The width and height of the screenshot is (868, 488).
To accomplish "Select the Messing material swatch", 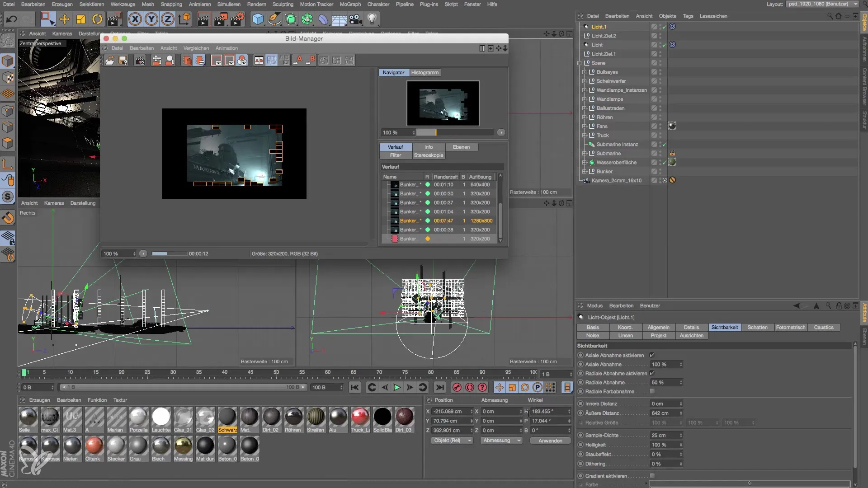I will (x=183, y=449).
